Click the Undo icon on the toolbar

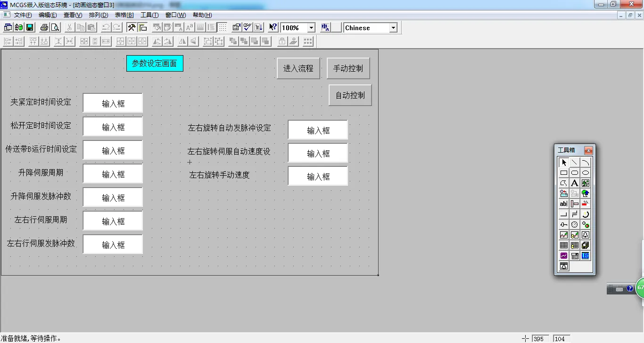(106, 29)
